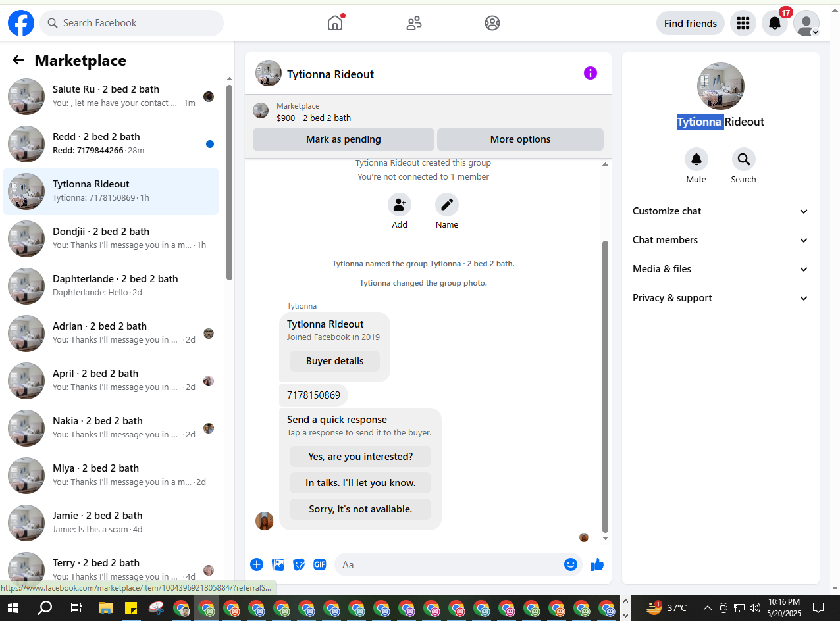Open the Facebook menu grid icon
The height and width of the screenshot is (621, 840).
coord(743,23)
